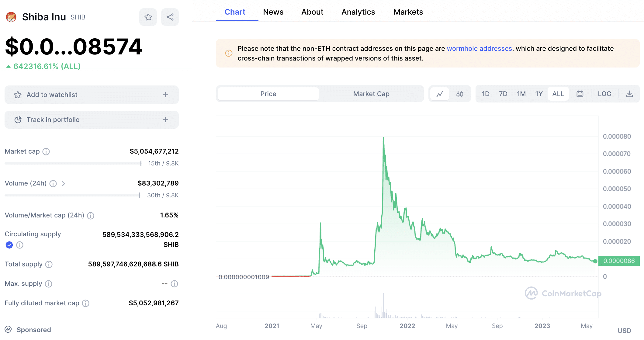Screen dimensions: 644x340
Task: Open the Chart tab
Action: pyautogui.click(x=235, y=12)
